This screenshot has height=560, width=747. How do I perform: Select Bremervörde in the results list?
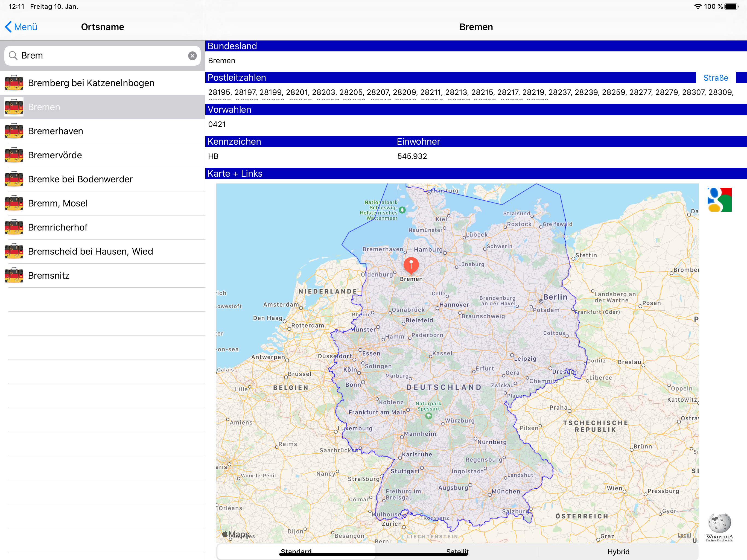(103, 155)
